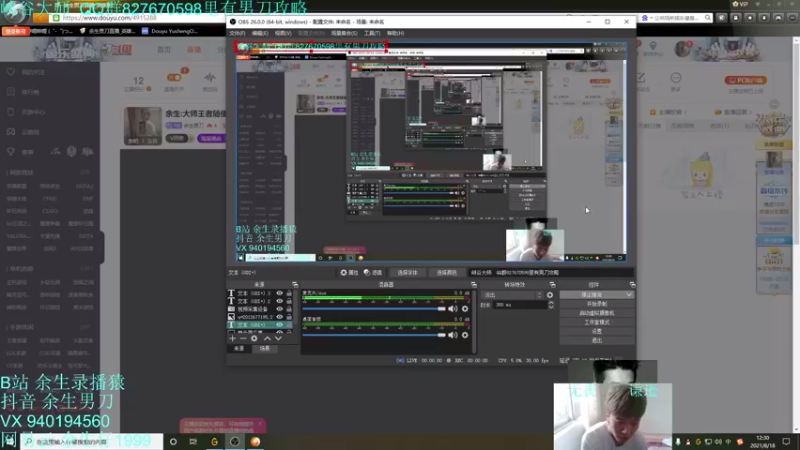
Task: Lock the 视频采集设备 source
Action: click(289, 309)
